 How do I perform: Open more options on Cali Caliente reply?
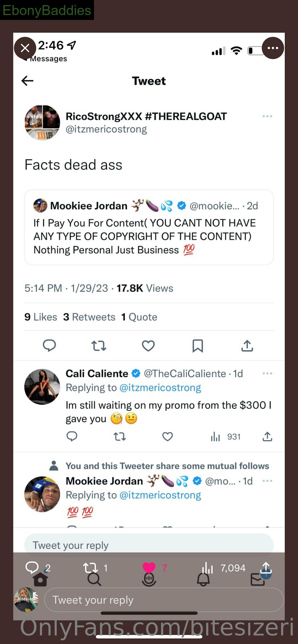click(267, 373)
